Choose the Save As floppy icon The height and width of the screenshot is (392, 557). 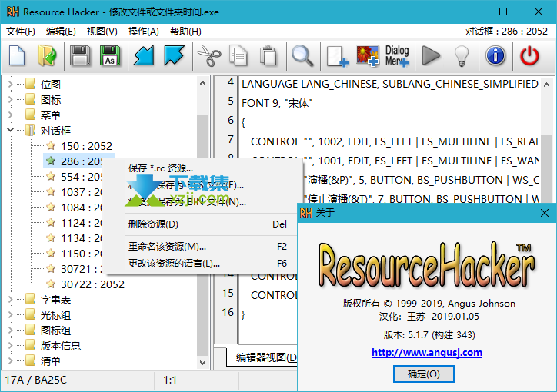click(110, 55)
